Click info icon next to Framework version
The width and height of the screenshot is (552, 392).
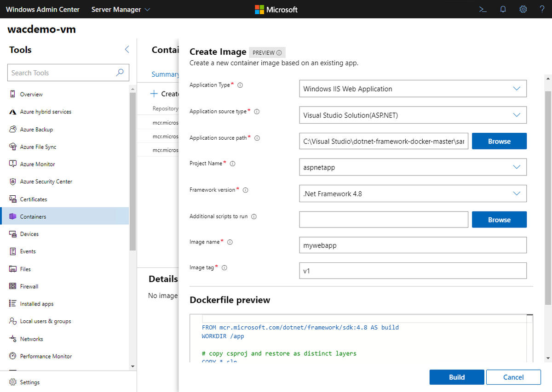(x=245, y=190)
